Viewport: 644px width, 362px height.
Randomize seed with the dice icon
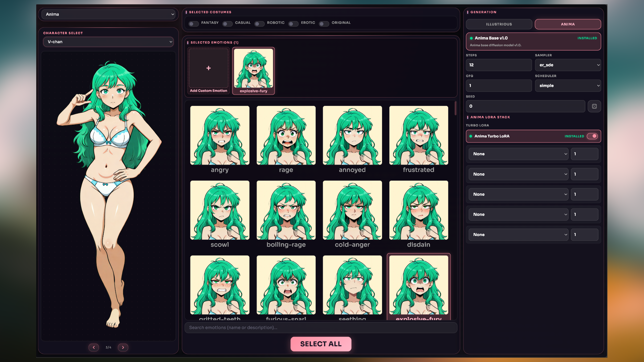pos(594,106)
